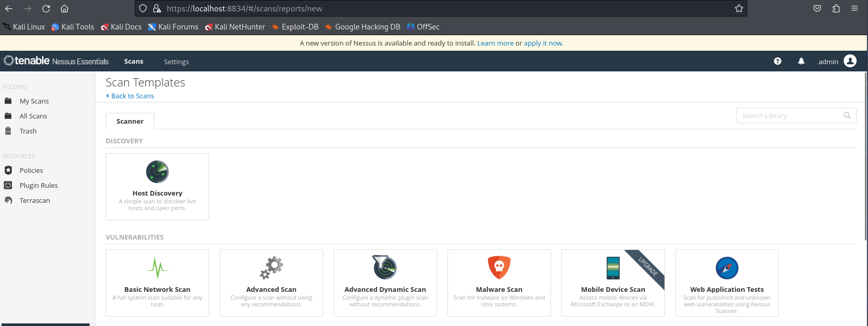Open the notifications bell icon
The image size is (868, 326).
801,61
